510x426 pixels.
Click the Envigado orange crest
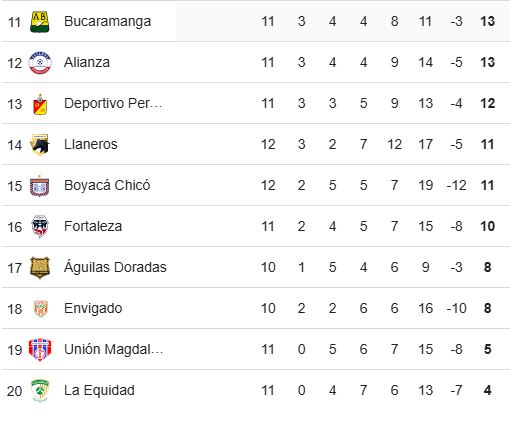pos(41,309)
